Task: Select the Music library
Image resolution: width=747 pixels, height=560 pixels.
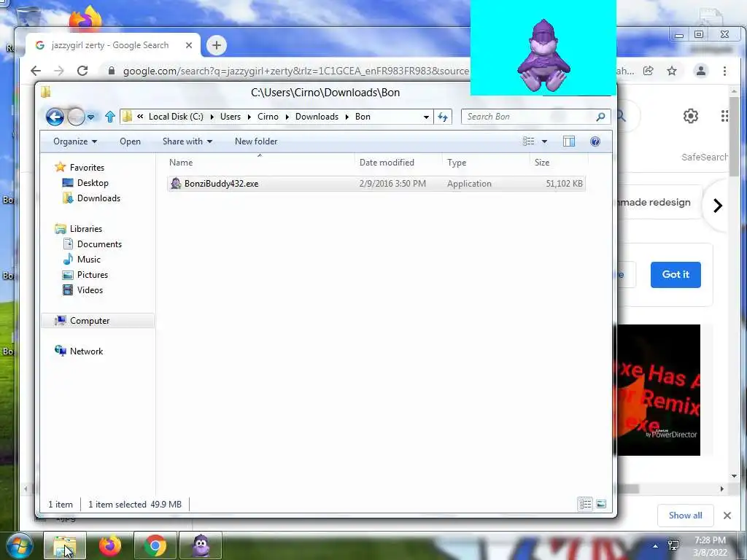Action: point(88,260)
